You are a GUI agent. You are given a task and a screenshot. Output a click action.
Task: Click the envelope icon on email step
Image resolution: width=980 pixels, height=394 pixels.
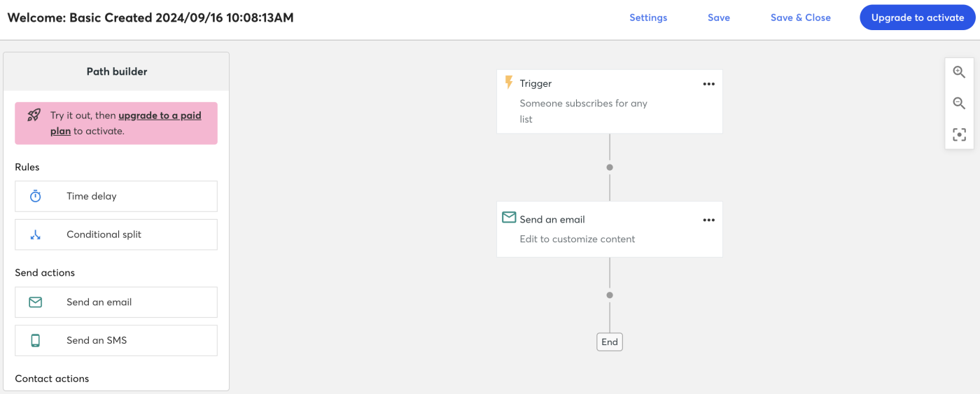click(x=509, y=218)
